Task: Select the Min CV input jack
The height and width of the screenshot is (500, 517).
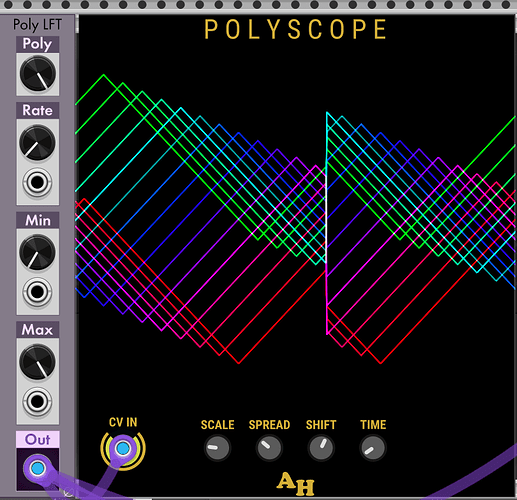Action: click(37, 292)
